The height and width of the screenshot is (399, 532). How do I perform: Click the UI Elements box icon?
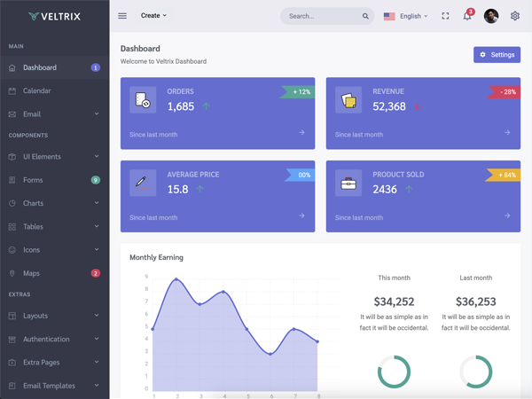tap(12, 157)
